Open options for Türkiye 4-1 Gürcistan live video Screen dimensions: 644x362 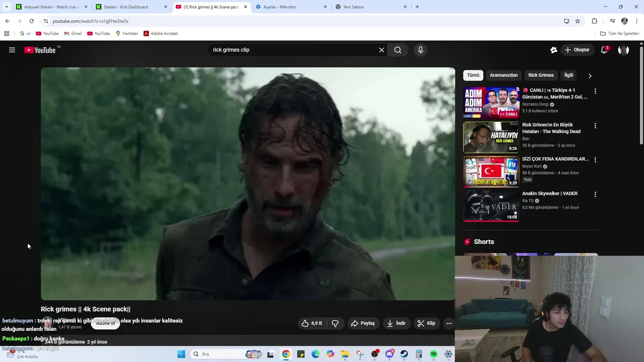coord(595,91)
